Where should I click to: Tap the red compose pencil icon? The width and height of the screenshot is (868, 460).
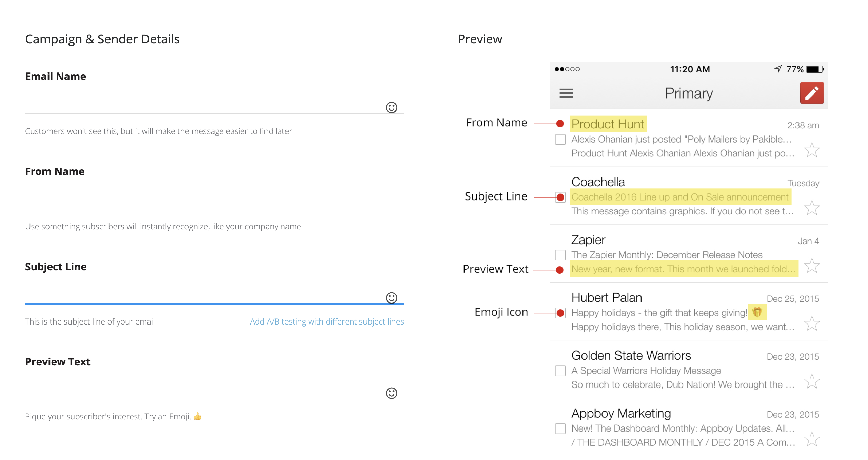[x=812, y=93]
